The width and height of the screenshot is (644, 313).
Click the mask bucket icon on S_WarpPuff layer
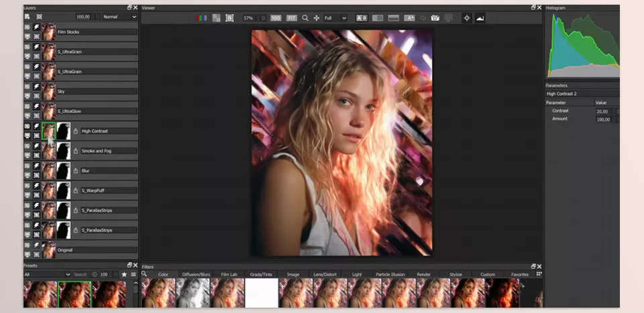(76, 190)
